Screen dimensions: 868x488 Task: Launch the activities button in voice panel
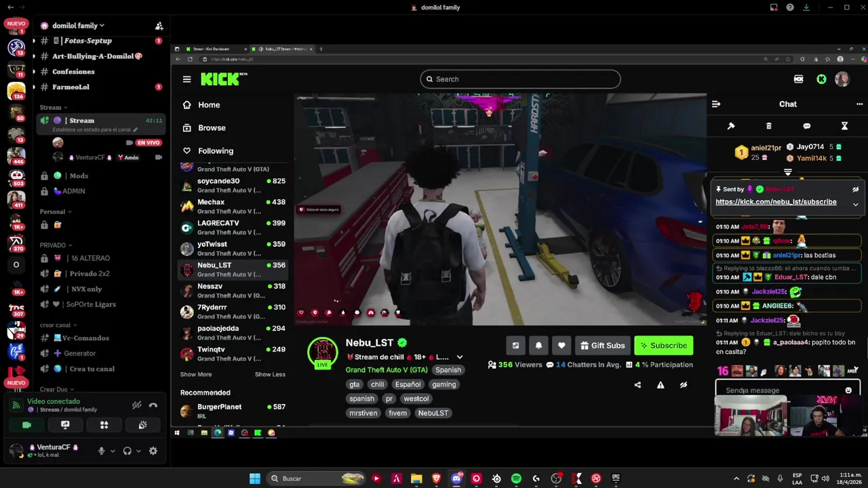(x=104, y=425)
